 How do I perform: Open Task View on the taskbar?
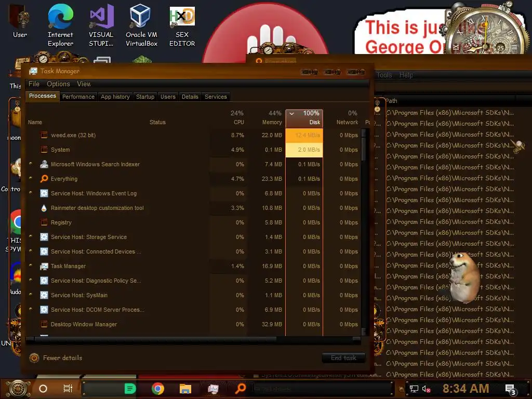[68, 389]
